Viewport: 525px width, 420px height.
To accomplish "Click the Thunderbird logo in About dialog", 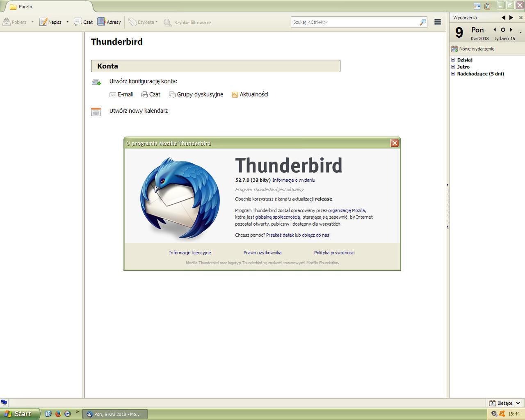I will pos(180,199).
